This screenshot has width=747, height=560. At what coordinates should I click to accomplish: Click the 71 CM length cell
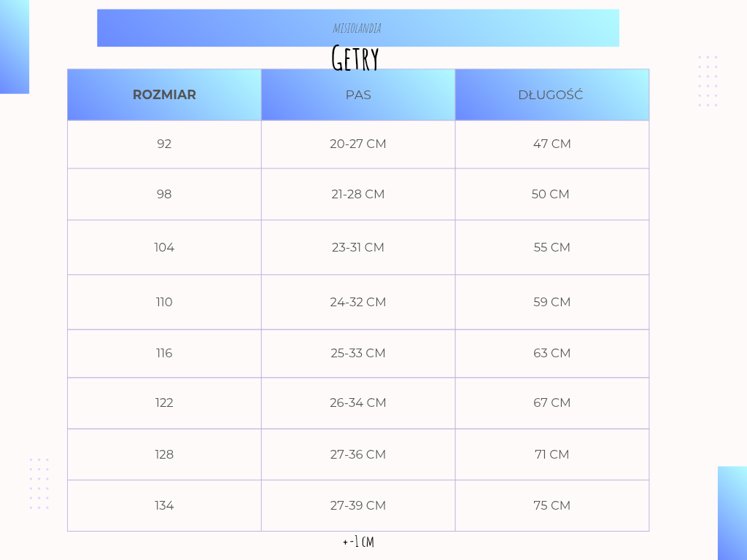552,454
